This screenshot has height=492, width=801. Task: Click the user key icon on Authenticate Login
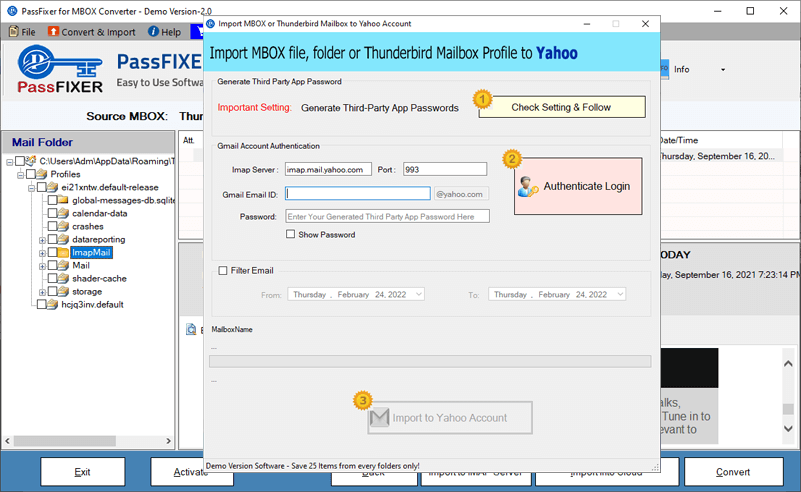click(x=528, y=186)
